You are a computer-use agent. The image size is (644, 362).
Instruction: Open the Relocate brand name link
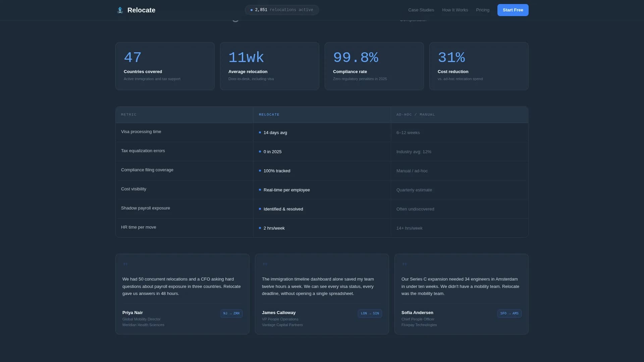coord(141,10)
